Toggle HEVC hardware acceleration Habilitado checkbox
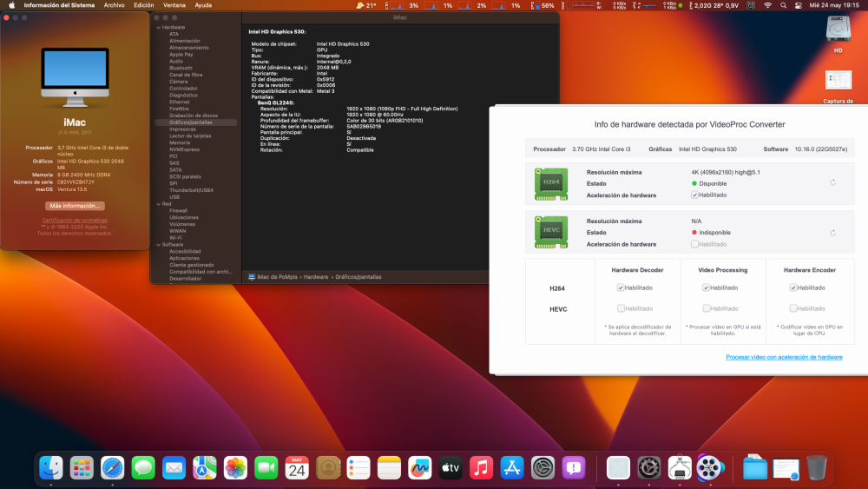Screen dimensions: 868x489 (x=694, y=244)
